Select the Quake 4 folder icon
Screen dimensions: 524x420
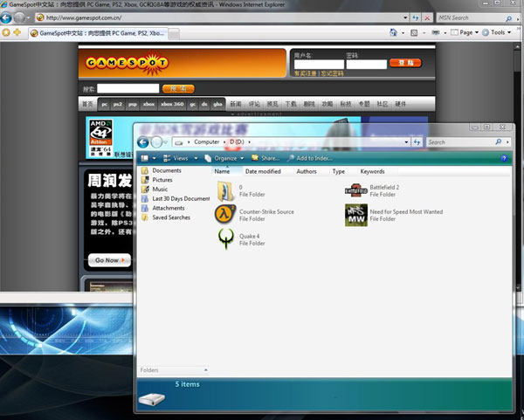pyautogui.click(x=225, y=239)
